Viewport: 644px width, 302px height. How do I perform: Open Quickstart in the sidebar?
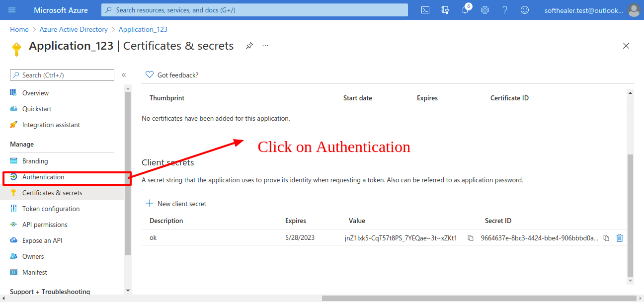(x=37, y=109)
